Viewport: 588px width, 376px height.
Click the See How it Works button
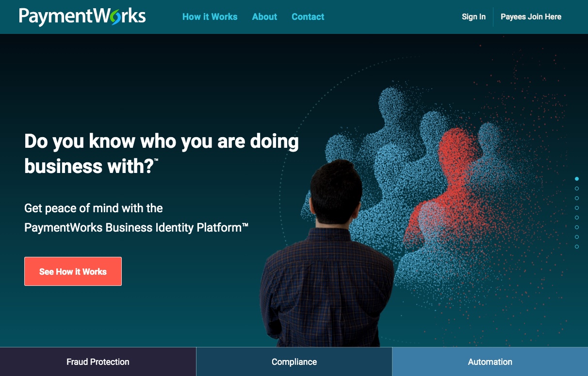[x=73, y=271]
